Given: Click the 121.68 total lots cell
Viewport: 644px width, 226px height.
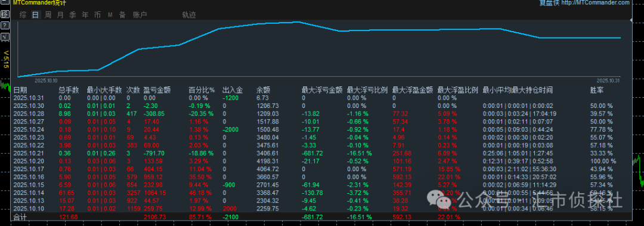Looking at the screenshot, I should coord(68,217).
